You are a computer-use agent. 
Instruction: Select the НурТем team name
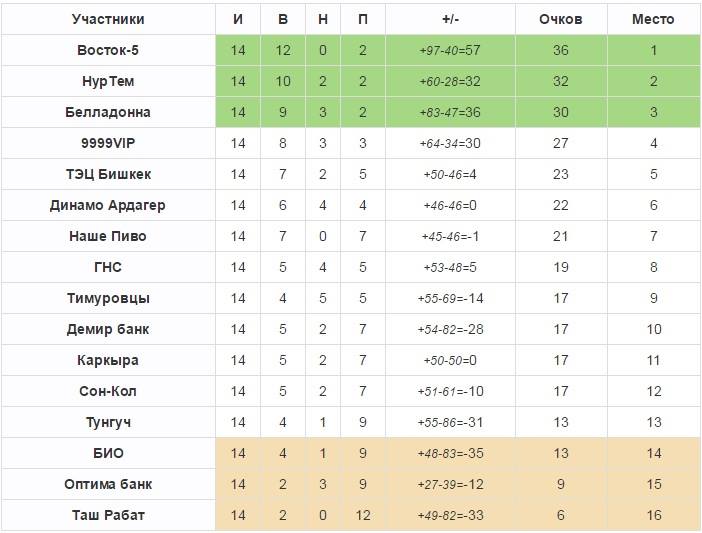pyautogui.click(x=108, y=81)
